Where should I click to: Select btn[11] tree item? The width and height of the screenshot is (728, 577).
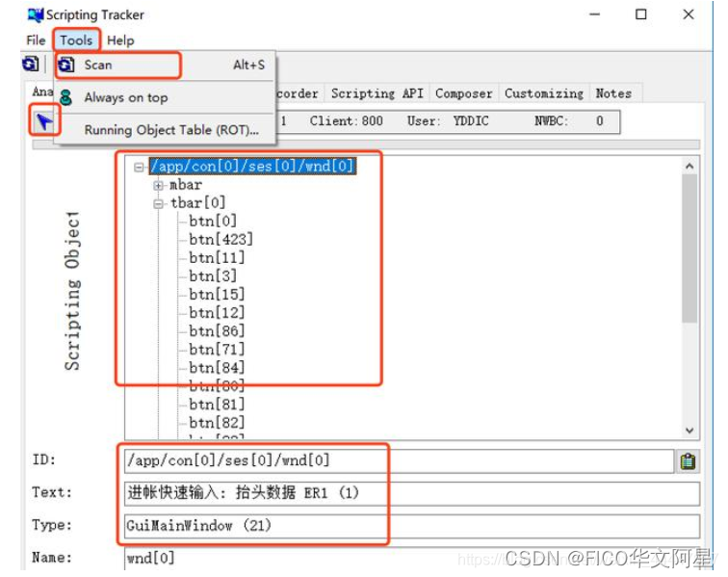[x=217, y=258]
